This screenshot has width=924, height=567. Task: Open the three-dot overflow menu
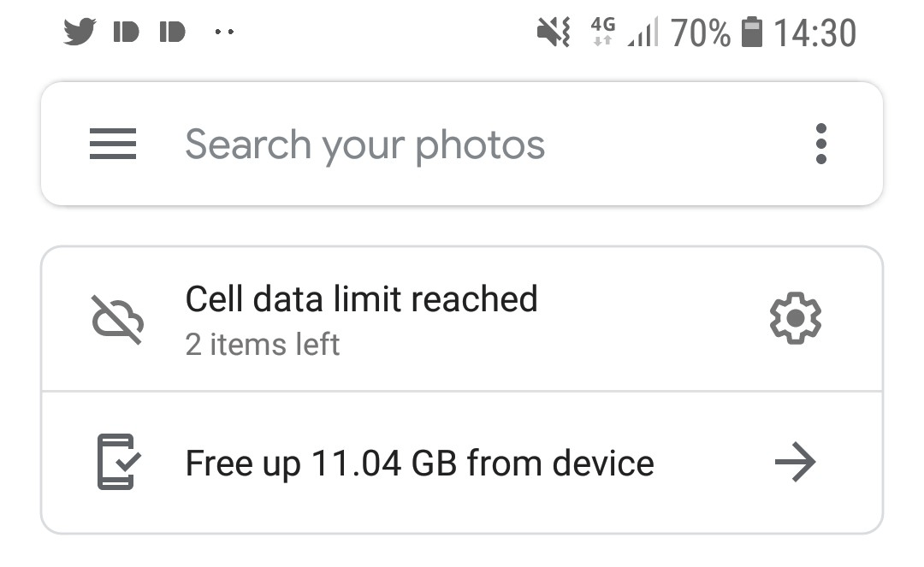tap(820, 144)
